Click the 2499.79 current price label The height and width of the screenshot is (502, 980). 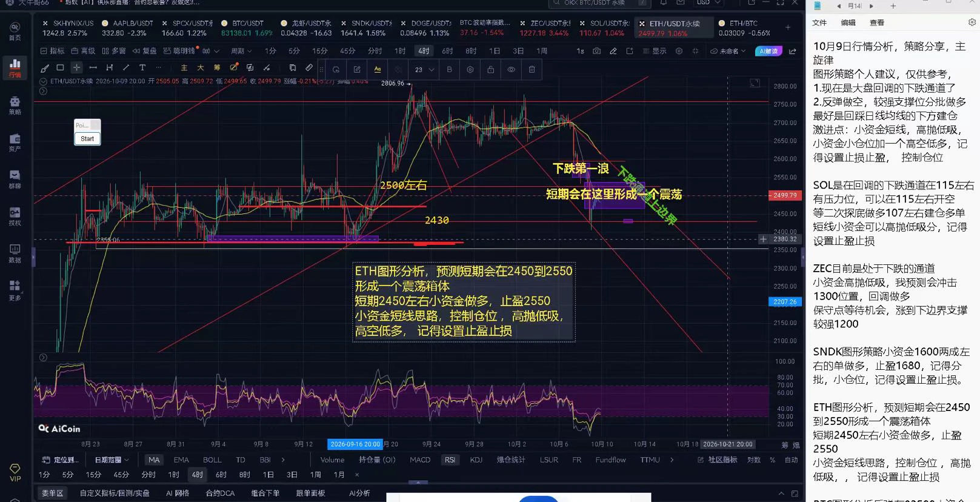(785, 195)
